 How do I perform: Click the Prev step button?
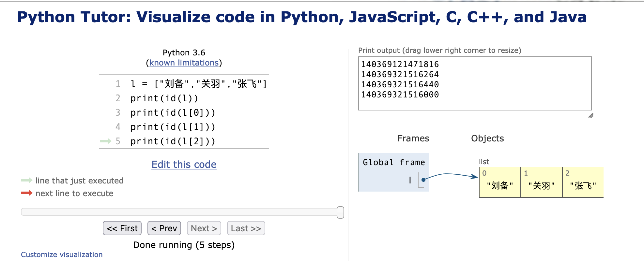164,228
